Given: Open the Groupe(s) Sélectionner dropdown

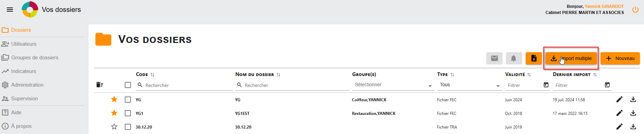Looking at the screenshot, I should [393, 85].
